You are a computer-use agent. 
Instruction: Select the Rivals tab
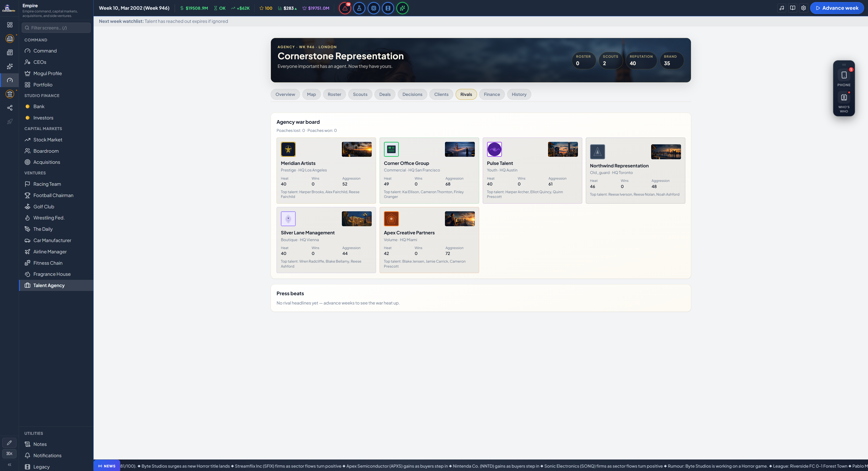(x=466, y=94)
